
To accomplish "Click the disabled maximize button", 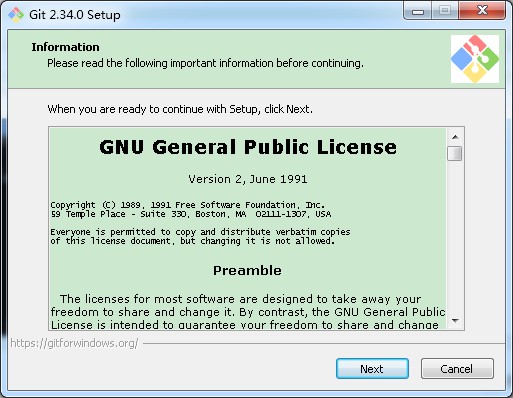I will coord(445,11).
